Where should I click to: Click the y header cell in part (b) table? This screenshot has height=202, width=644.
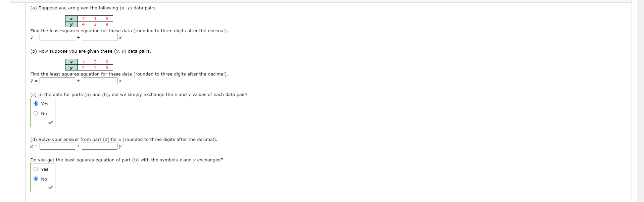point(71,67)
